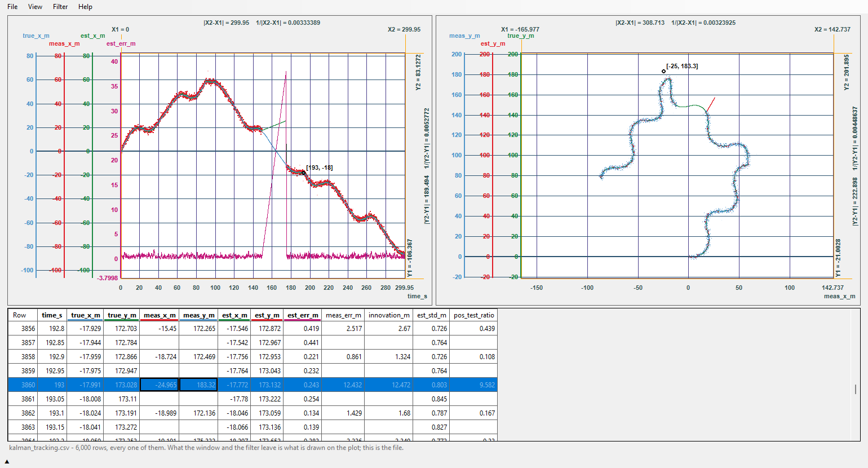
Task: Select the [-25, 183.3] marker in right plot
Action: tap(663, 72)
